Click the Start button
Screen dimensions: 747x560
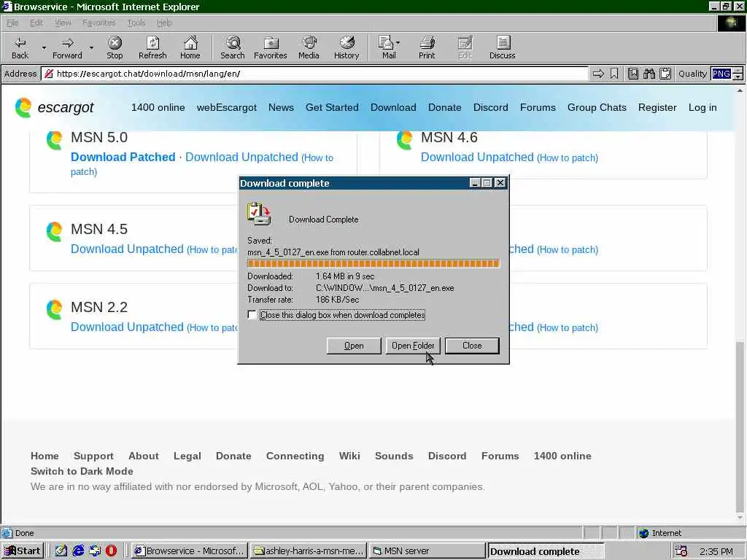click(23, 551)
